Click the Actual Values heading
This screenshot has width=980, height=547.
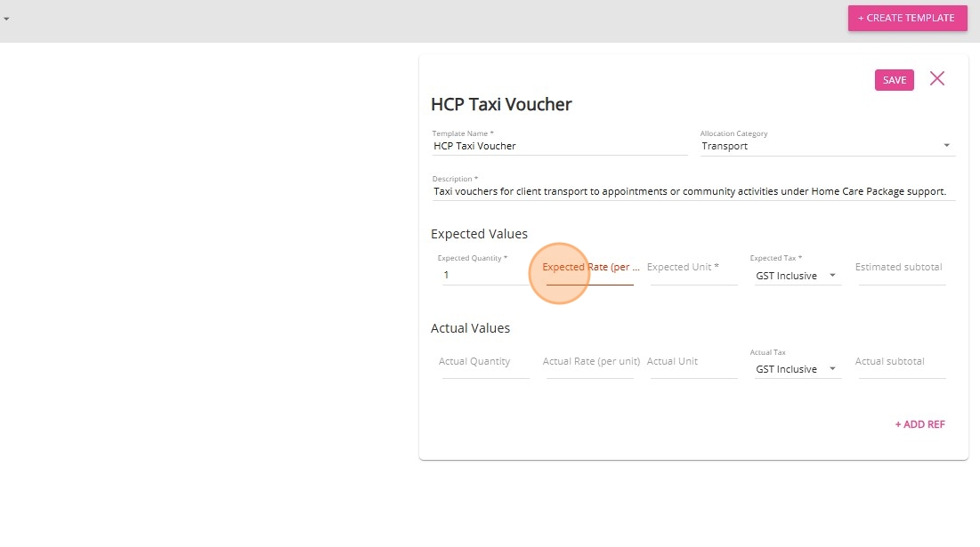[470, 328]
